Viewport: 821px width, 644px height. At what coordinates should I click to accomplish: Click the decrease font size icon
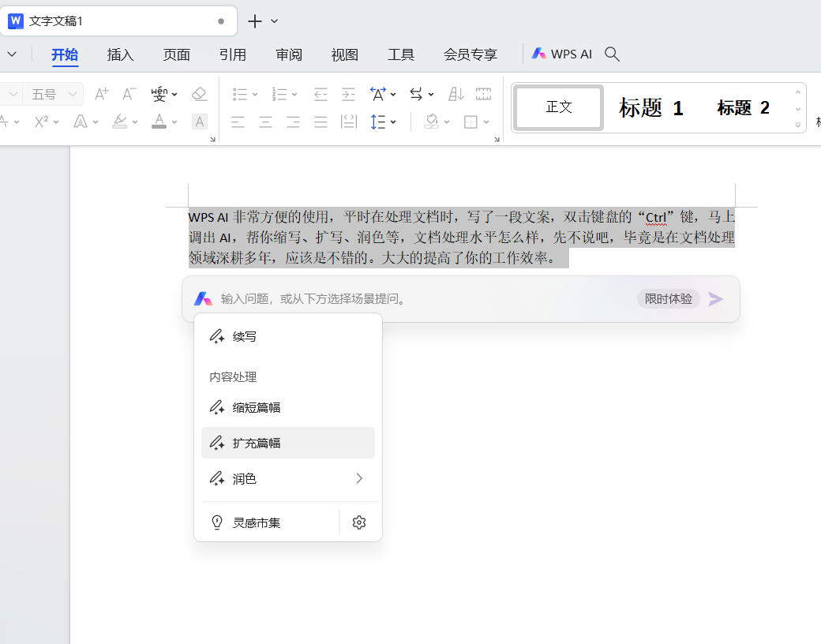[x=129, y=95]
